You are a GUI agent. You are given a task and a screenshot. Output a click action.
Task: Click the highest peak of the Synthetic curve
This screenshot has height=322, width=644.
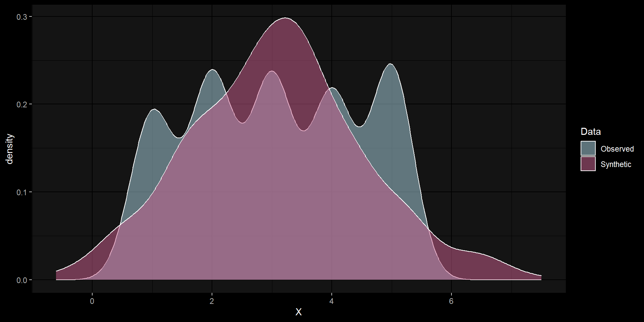point(285,18)
